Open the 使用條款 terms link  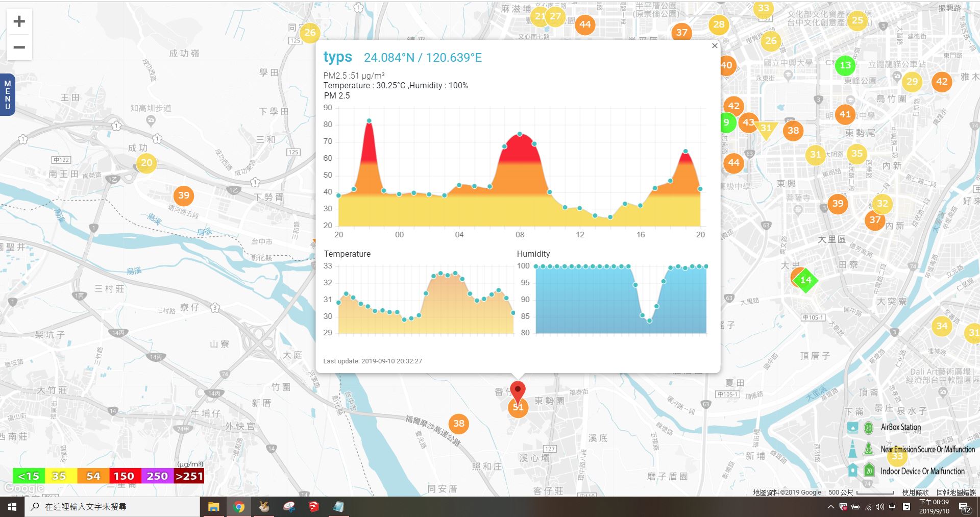tap(915, 493)
